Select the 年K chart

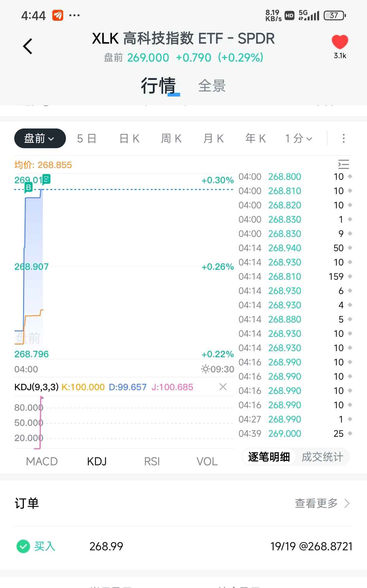point(256,138)
